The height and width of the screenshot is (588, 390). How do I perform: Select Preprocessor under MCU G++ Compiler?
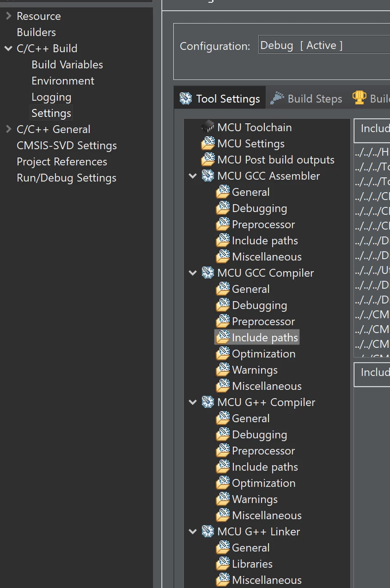[x=263, y=451]
